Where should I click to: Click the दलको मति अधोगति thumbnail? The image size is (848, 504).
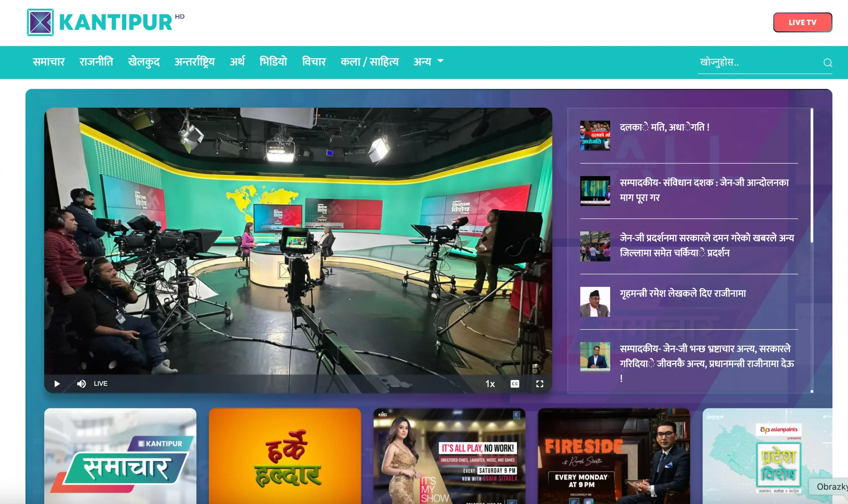tap(595, 135)
